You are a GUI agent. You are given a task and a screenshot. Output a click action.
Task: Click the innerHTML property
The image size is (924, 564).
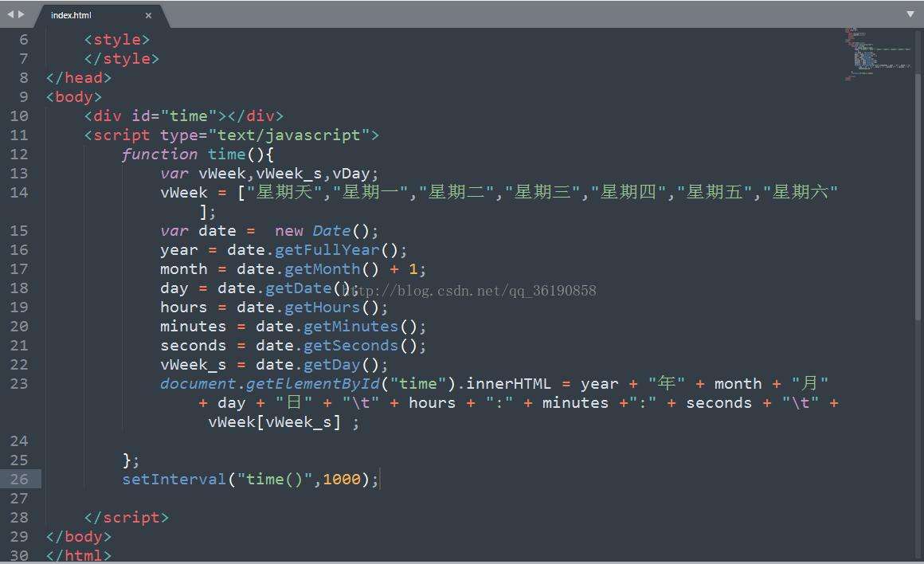(x=508, y=384)
